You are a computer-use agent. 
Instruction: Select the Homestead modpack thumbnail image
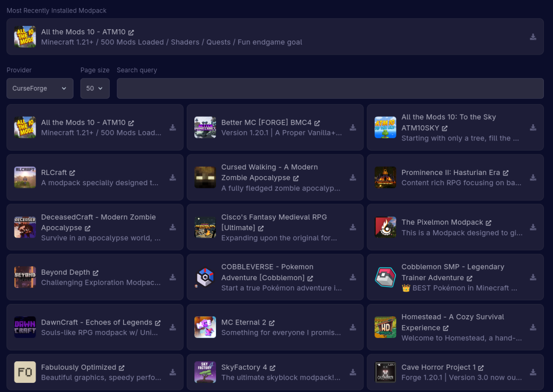tap(385, 327)
